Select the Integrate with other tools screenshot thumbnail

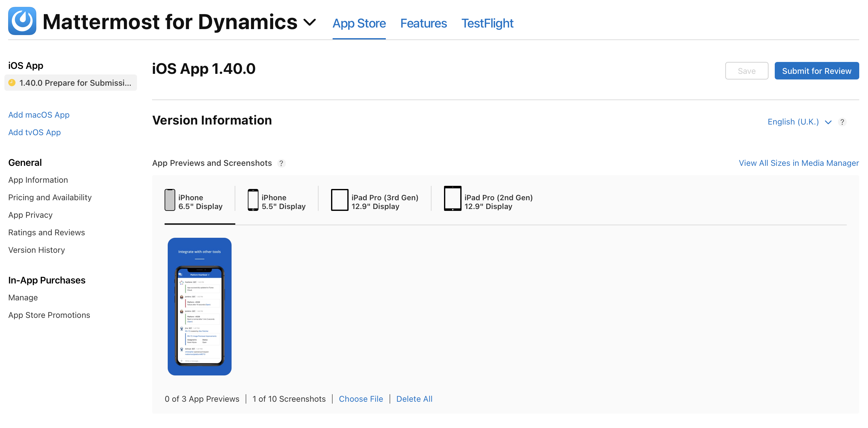tap(200, 307)
